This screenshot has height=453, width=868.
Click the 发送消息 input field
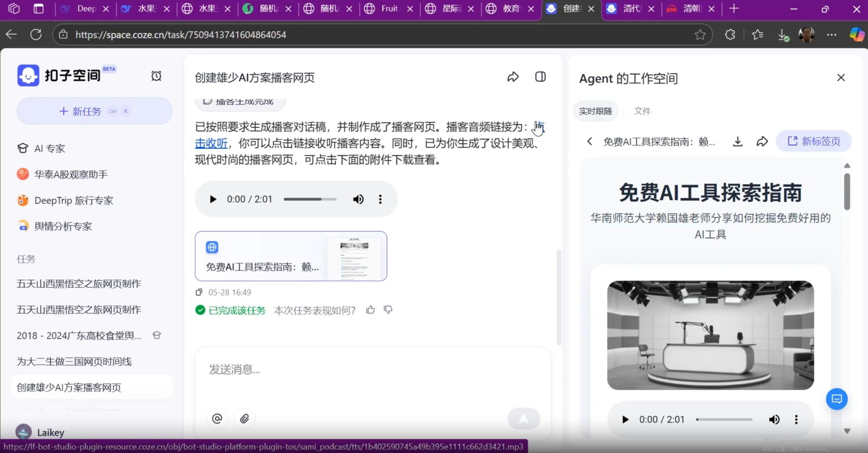click(x=373, y=370)
